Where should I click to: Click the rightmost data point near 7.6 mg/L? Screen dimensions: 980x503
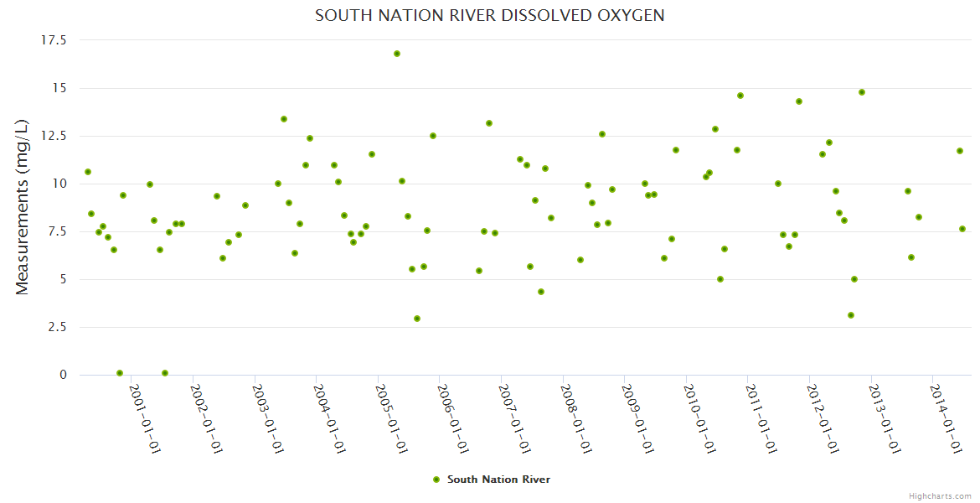pos(962,229)
